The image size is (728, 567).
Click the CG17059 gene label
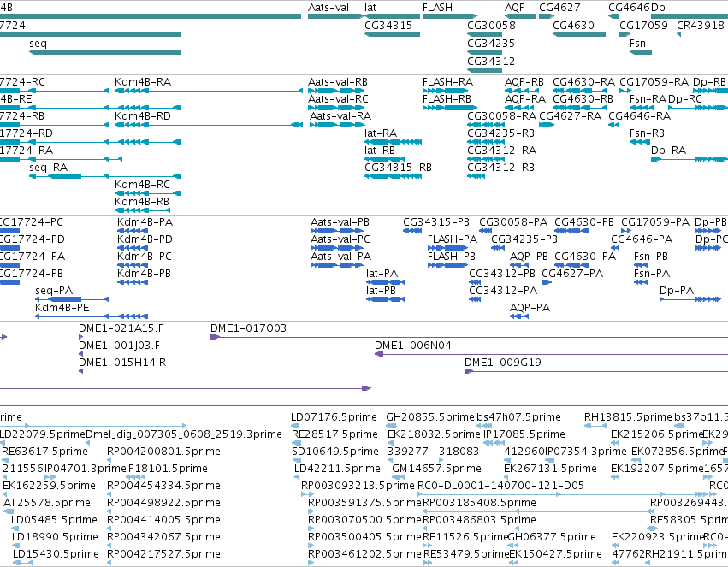(x=643, y=26)
